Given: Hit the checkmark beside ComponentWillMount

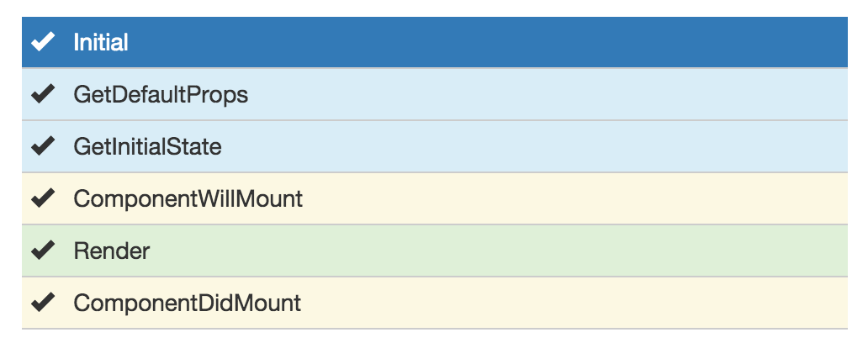Looking at the screenshot, I should point(43,198).
